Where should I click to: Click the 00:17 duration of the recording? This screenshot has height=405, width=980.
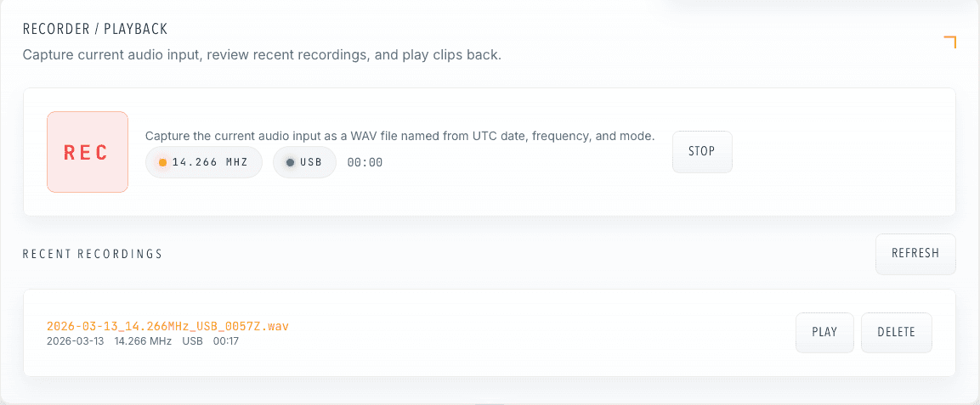(x=225, y=341)
